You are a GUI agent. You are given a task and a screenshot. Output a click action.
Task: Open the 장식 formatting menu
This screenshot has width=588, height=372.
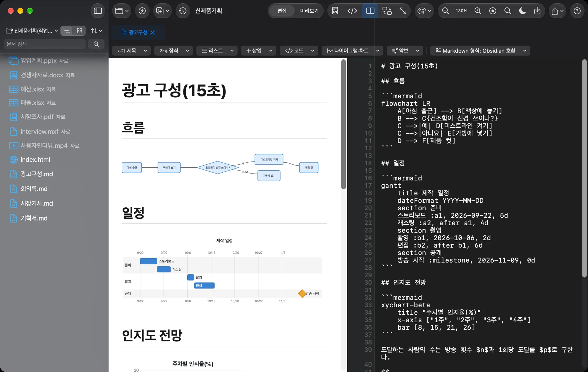coord(174,51)
